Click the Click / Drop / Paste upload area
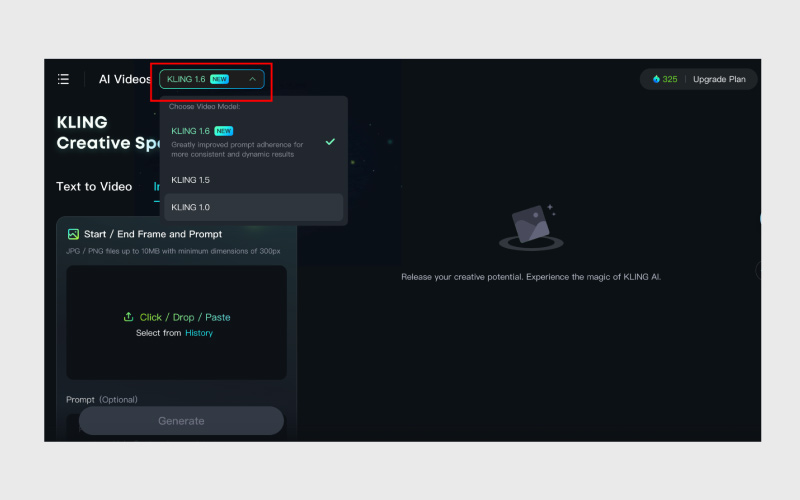Viewport: 800px width, 500px height. pos(177,322)
